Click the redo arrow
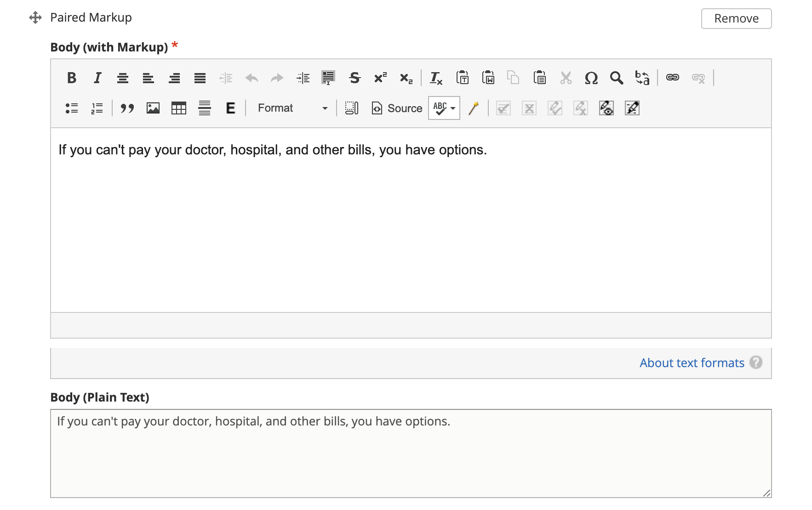812x510 pixels. (x=277, y=78)
